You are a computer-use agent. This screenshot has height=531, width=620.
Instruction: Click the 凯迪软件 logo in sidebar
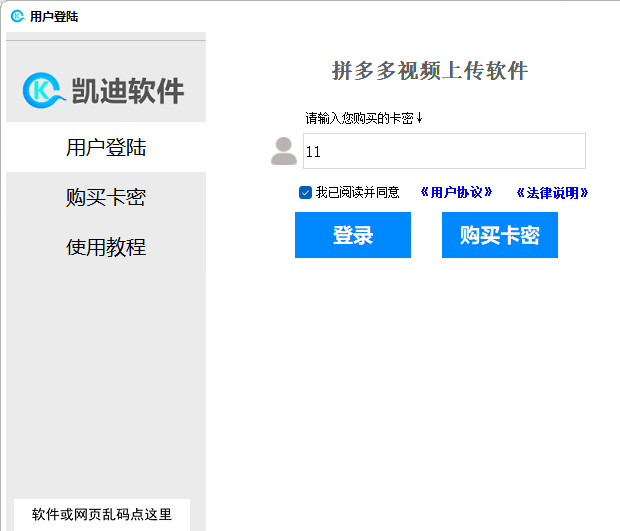pyautogui.click(x=104, y=91)
